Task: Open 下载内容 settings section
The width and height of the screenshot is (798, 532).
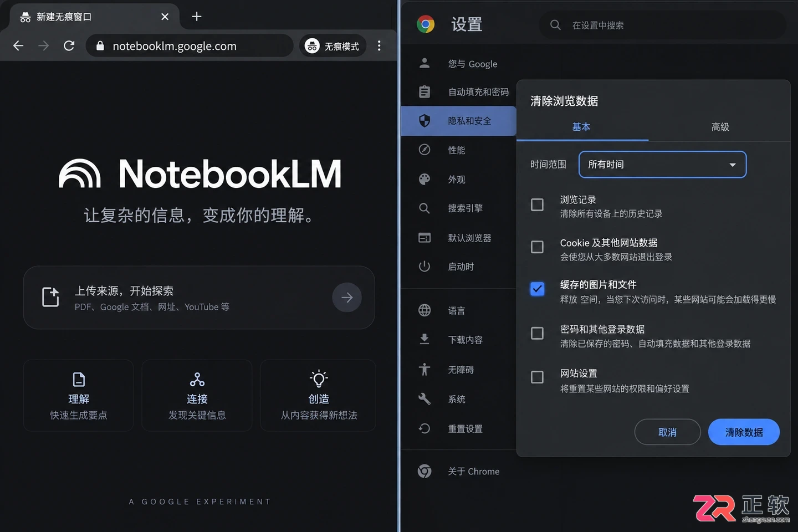Action: coord(459,340)
